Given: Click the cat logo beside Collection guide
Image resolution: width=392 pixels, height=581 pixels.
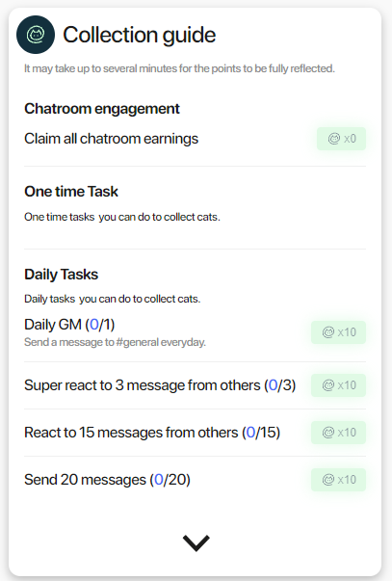Looking at the screenshot, I should click(x=36, y=35).
